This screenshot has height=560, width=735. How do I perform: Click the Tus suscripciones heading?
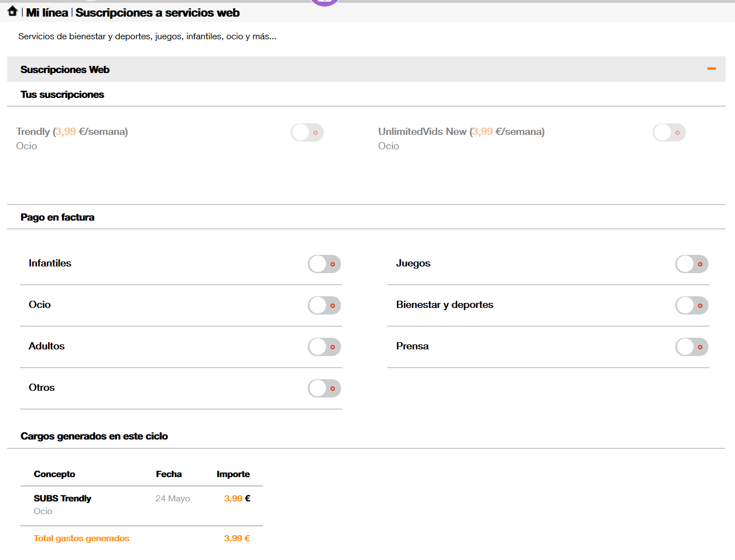point(62,95)
